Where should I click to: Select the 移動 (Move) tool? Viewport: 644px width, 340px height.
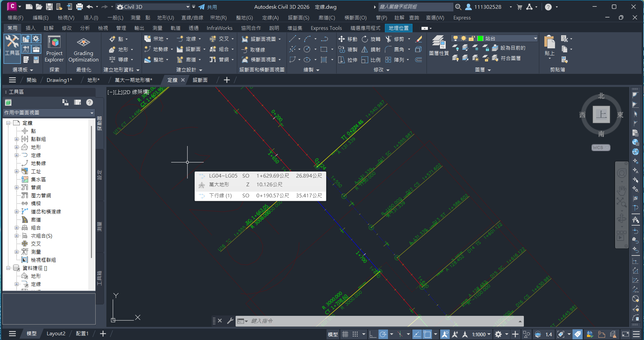tap(348, 39)
